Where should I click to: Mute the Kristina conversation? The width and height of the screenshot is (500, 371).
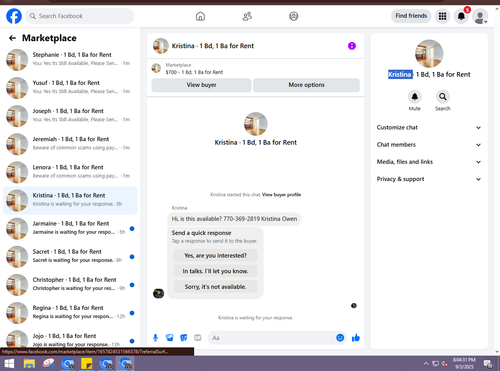pyautogui.click(x=415, y=97)
